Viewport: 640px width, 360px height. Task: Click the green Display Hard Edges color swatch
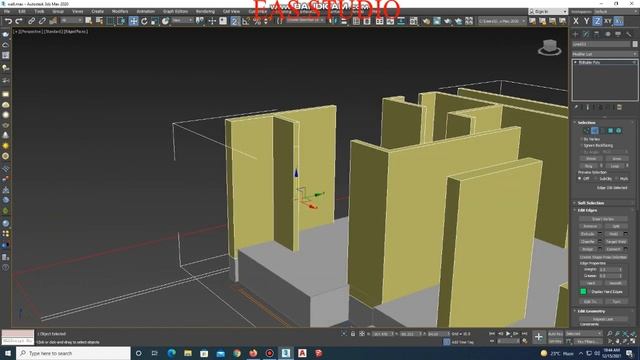[x=583, y=291]
